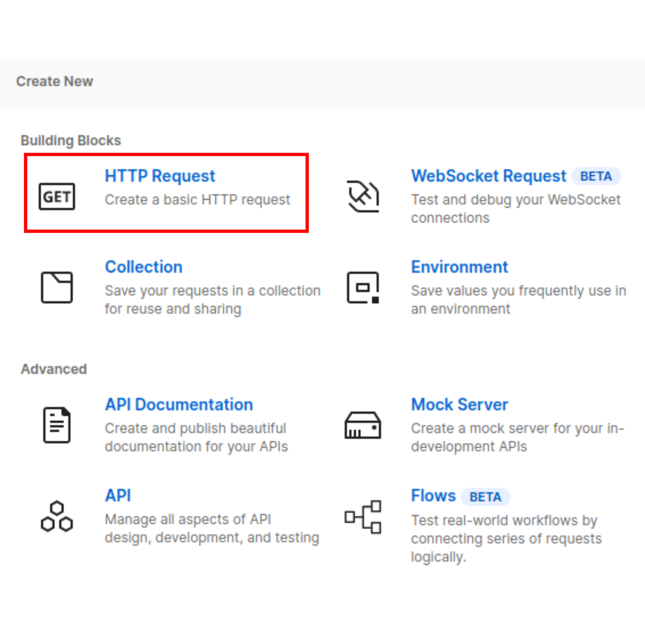Click 'Save your requests in a collection' text
Image resolution: width=645 pixels, height=644 pixels.
click(213, 299)
